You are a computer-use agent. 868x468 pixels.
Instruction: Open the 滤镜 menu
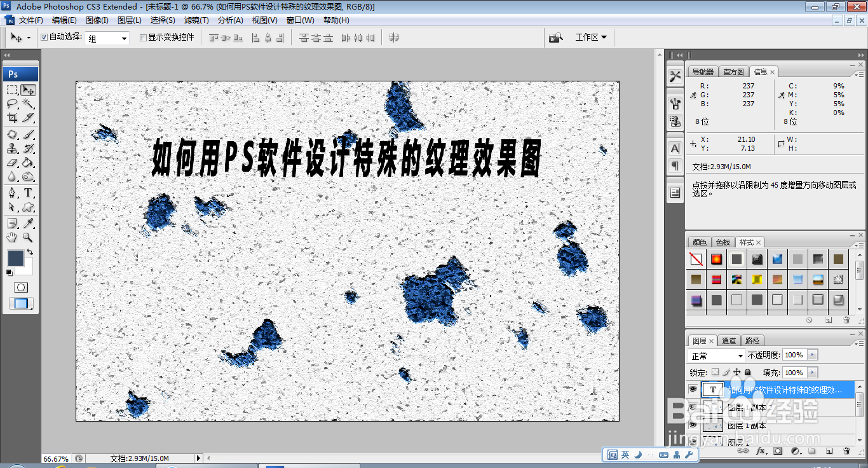195,20
